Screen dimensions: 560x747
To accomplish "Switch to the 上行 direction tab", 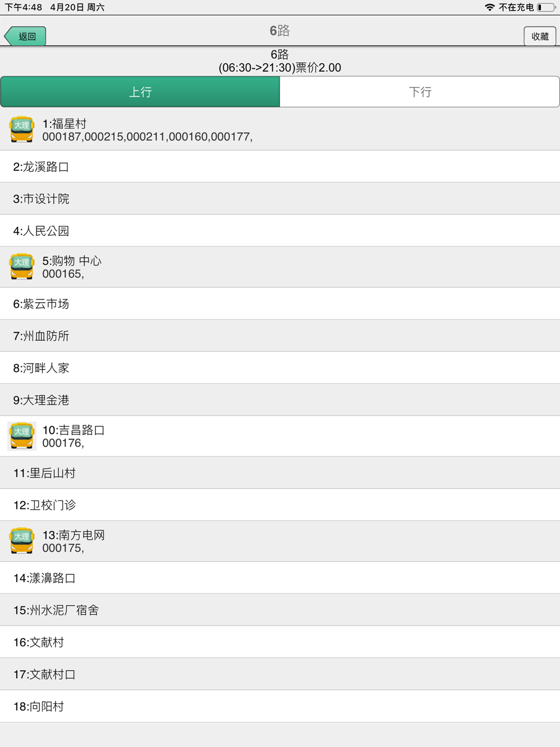I will coord(140,92).
